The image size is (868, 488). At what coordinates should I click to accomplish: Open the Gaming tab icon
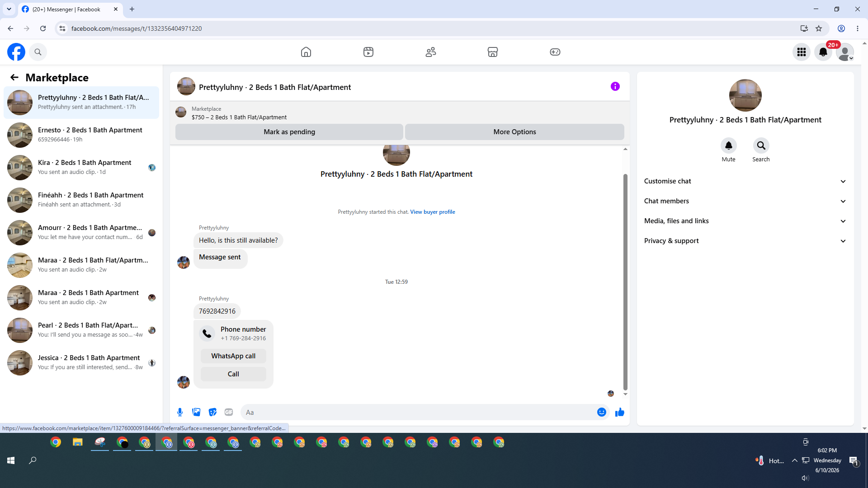(x=555, y=52)
